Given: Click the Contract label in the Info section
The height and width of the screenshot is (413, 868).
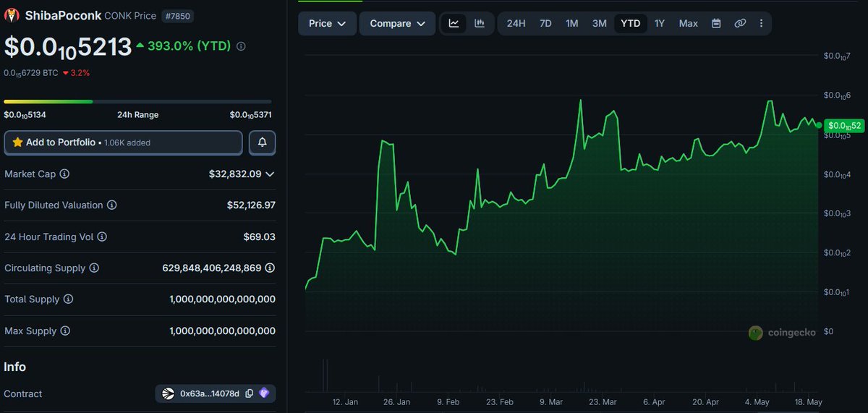Looking at the screenshot, I should pyautogui.click(x=23, y=394).
